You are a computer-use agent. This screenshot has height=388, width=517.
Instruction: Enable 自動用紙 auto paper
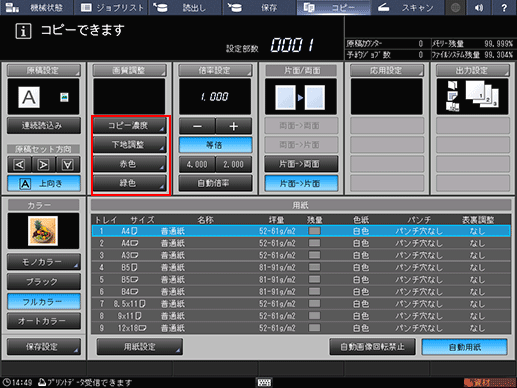point(465,347)
